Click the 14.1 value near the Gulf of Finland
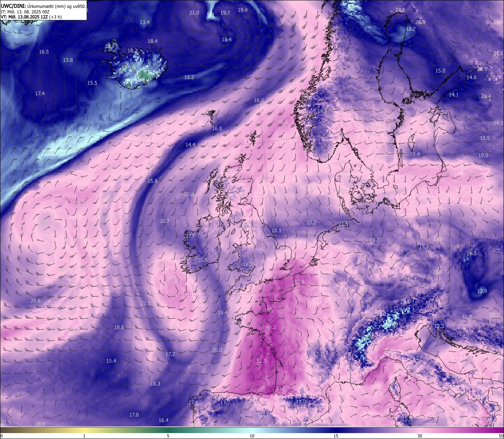This screenshot has height=439, width=504. pos(454,94)
